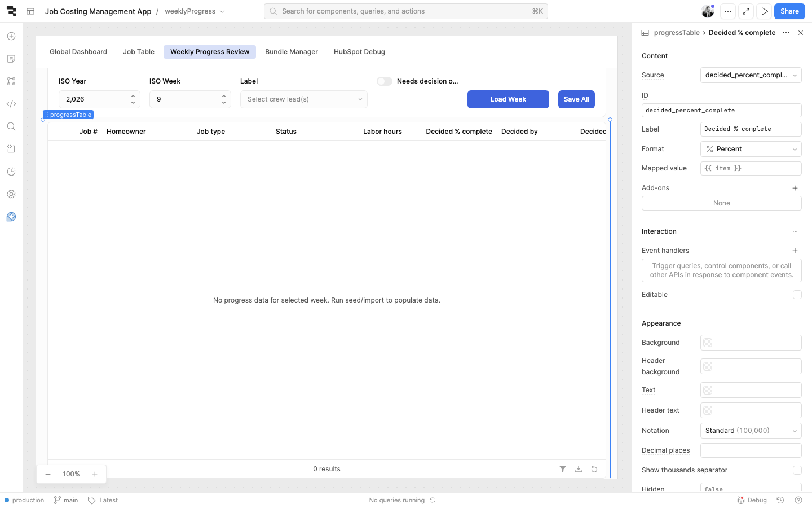Expand the Notation Standard dropdown

click(x=751, y=431)
